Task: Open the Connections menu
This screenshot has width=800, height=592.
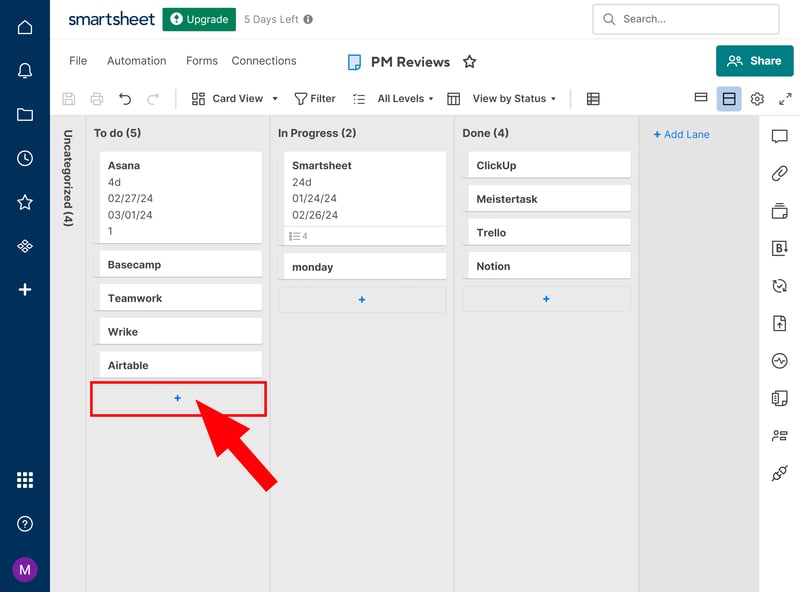Action: click(x=264, y=61)
